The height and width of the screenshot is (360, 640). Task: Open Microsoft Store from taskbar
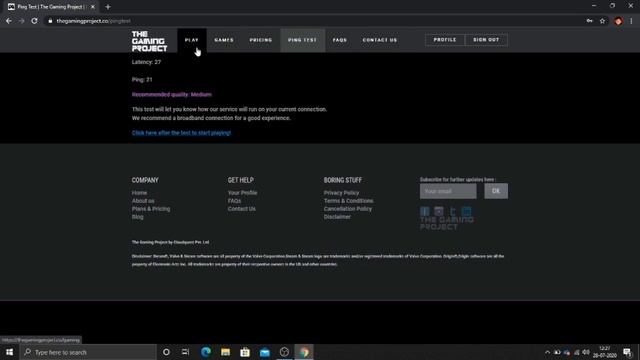[x=245, y=352]
